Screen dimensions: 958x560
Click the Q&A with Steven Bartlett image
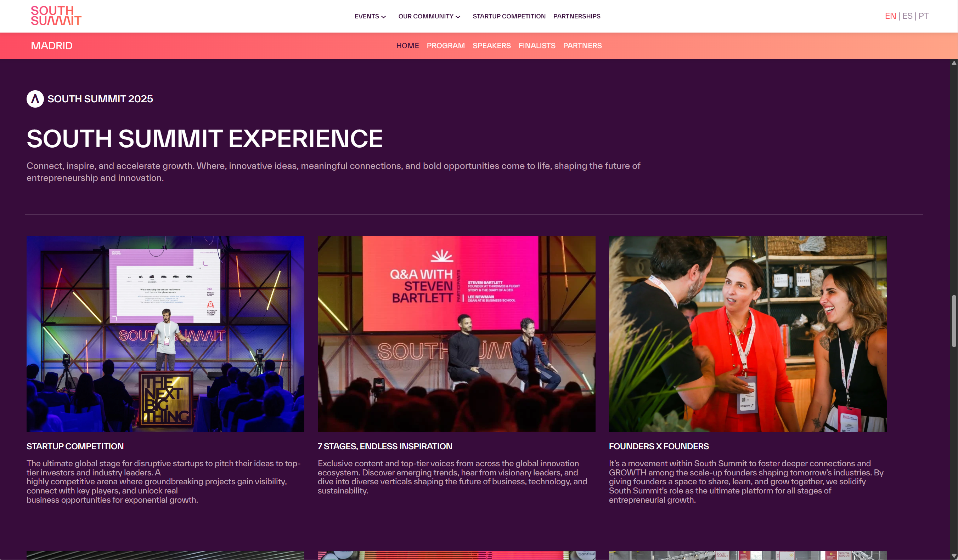pyautogui.click(x=456, y=334)
